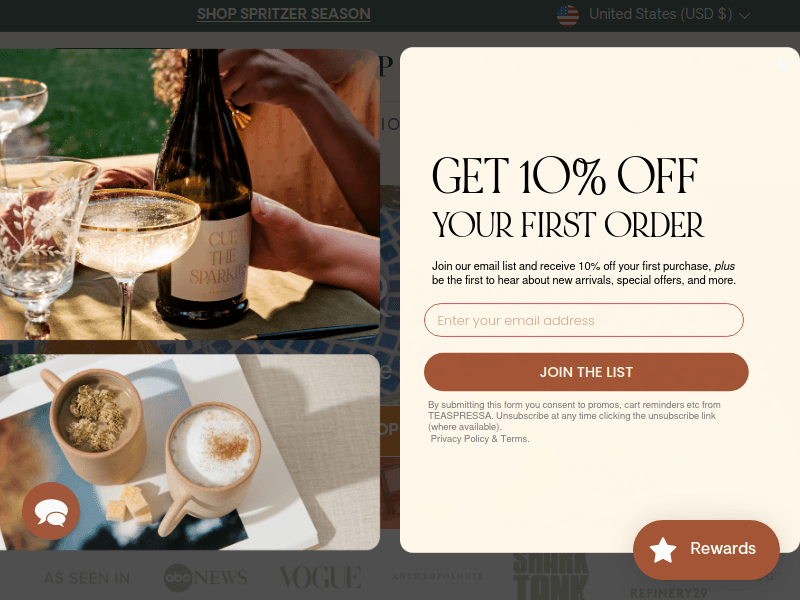The height and width of the screenshot is (600, 800).
Task: Select the latte mugs photo
Action: (190, 452)
